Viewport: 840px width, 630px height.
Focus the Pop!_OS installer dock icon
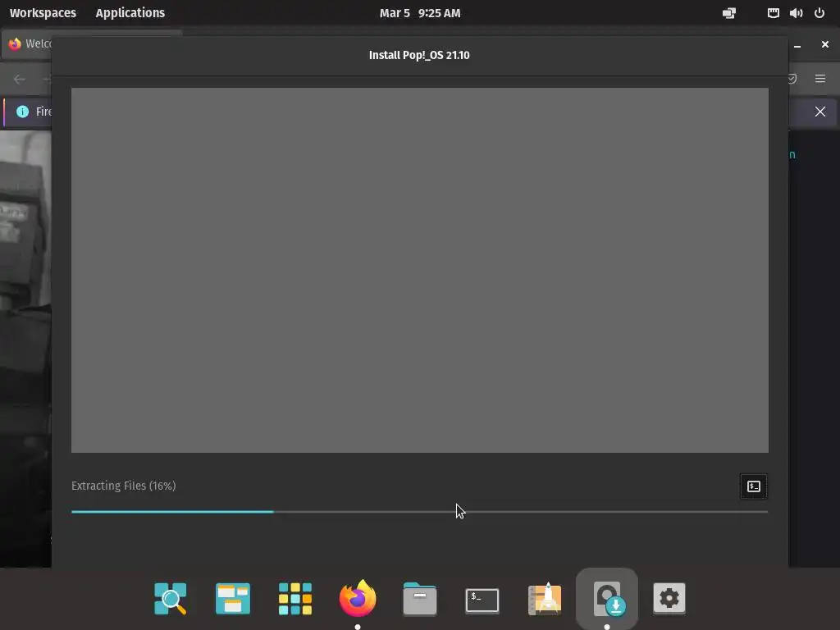coord(607,598)
